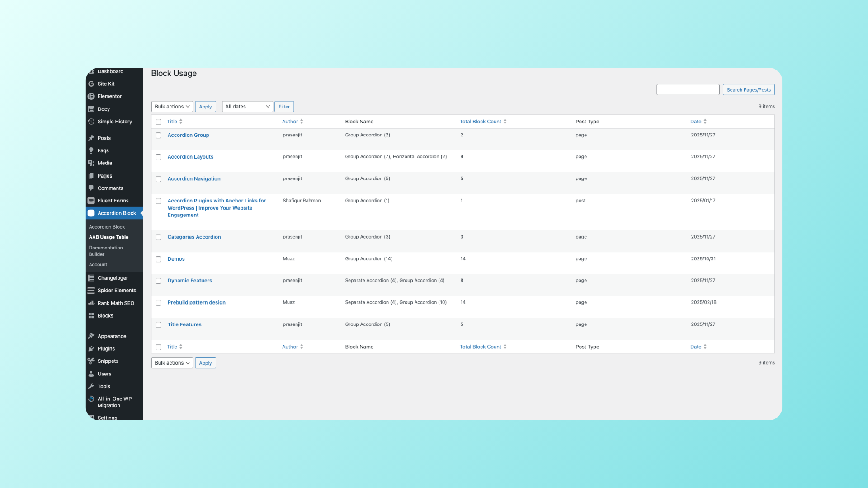
Task: Sort the table by Author
Action: tap(290, 122)
